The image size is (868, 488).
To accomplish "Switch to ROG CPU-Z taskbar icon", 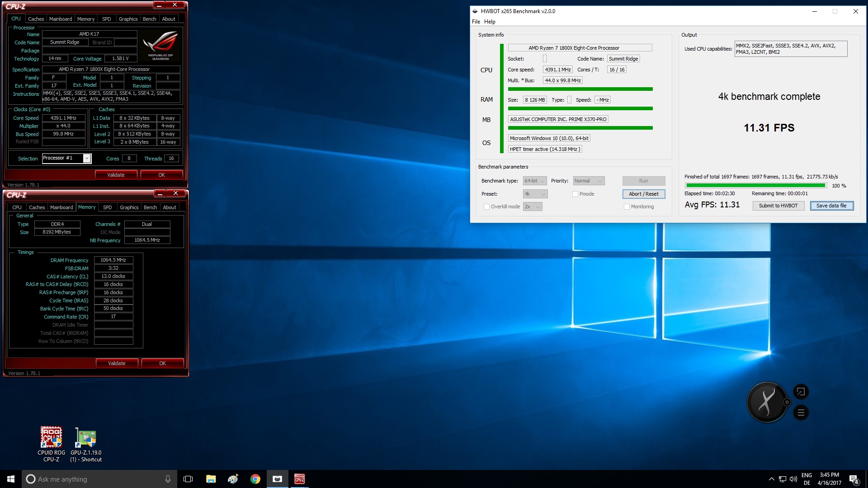I will (x=299, y=479).
